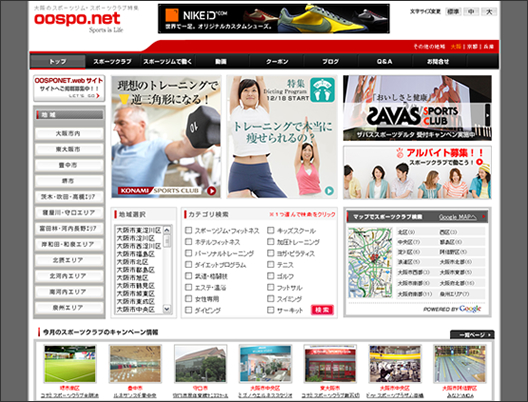Image resolution: width=528 pixels, height=402 pixels.
Task: Open the クーポン navigation tab
Action: [277, 62]
